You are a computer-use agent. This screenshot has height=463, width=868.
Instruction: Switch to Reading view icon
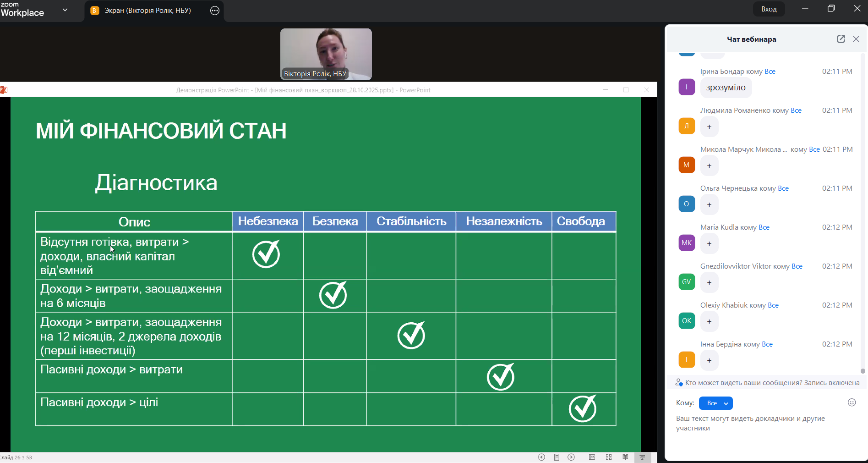click(x=625, y=457)
